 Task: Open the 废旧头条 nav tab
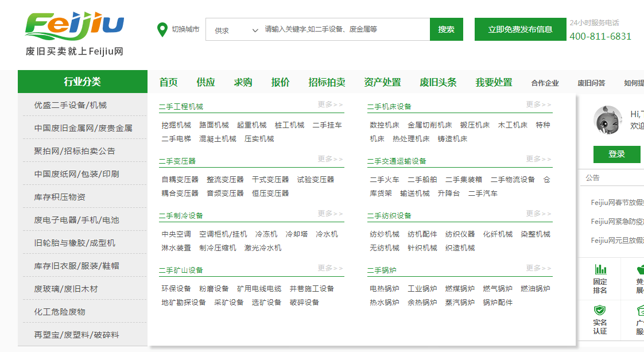pos(439,82)
